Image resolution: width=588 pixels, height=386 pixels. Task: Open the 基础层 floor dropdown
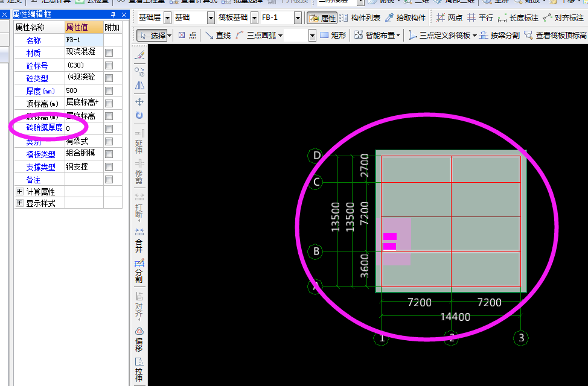tap(168, 17)
